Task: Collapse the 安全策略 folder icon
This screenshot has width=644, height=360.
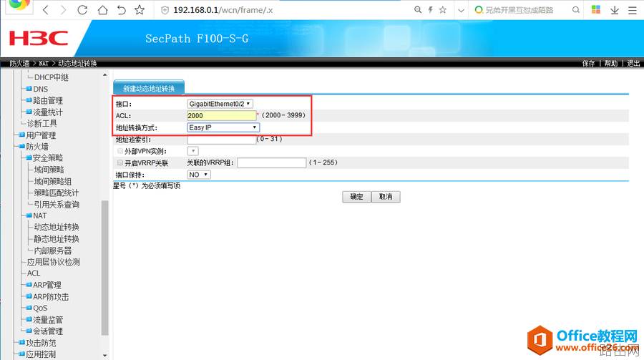Action: (29, 157)
